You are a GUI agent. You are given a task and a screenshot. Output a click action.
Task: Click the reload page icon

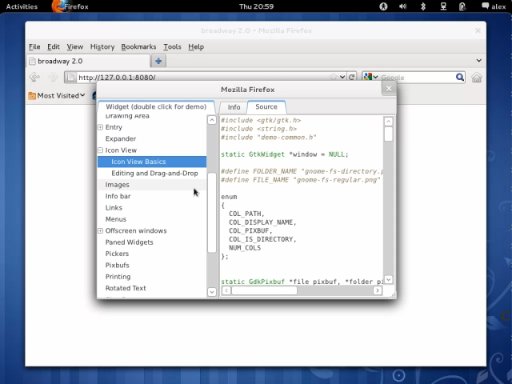(352, 77)
